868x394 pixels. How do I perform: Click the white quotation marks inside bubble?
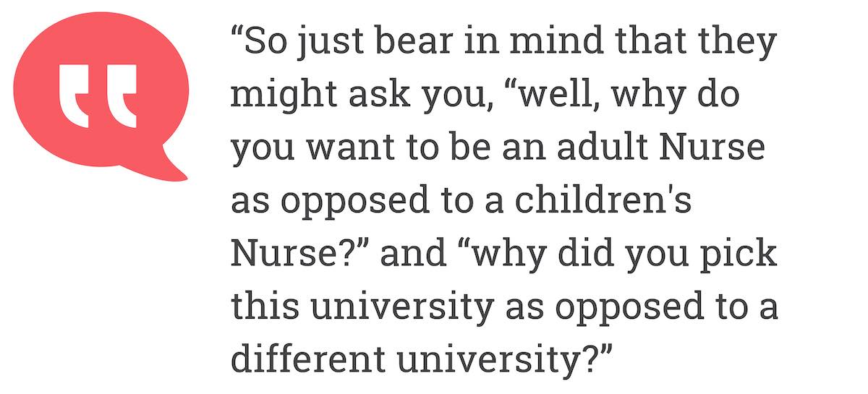tap(98, 96)
